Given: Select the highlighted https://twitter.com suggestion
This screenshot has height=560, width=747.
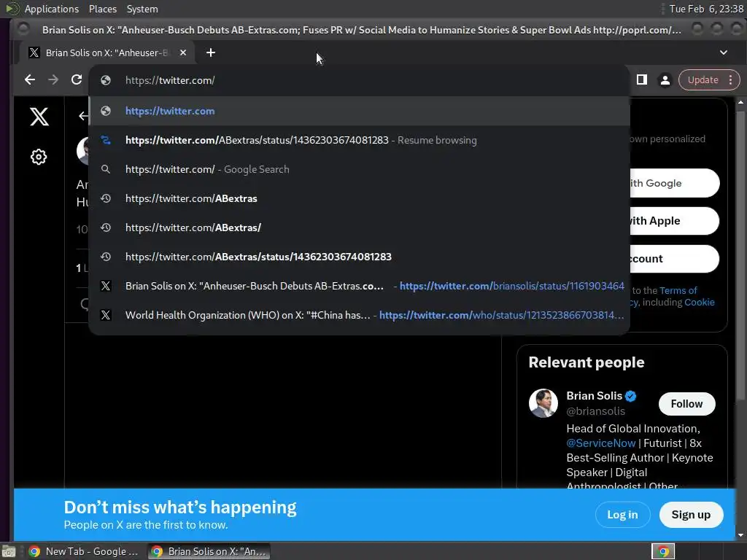Looking at the screenshot, I should pos(360,111).
